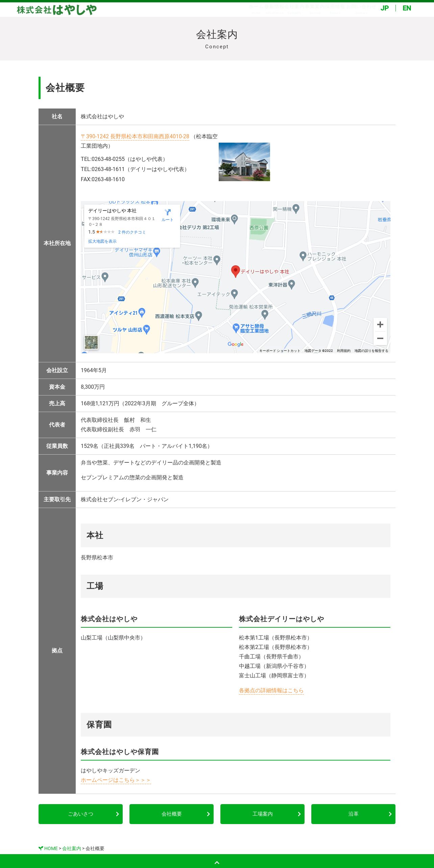Go to ごあいさつ page button
Image resolution: width=434 pixels, height=868 pixels.
80,814
